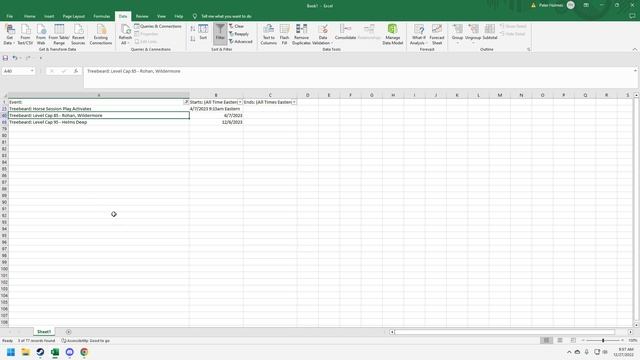The width and height of the screenshot is (640, 360).
Task: Launch Text to Columns
Action: 269,34
